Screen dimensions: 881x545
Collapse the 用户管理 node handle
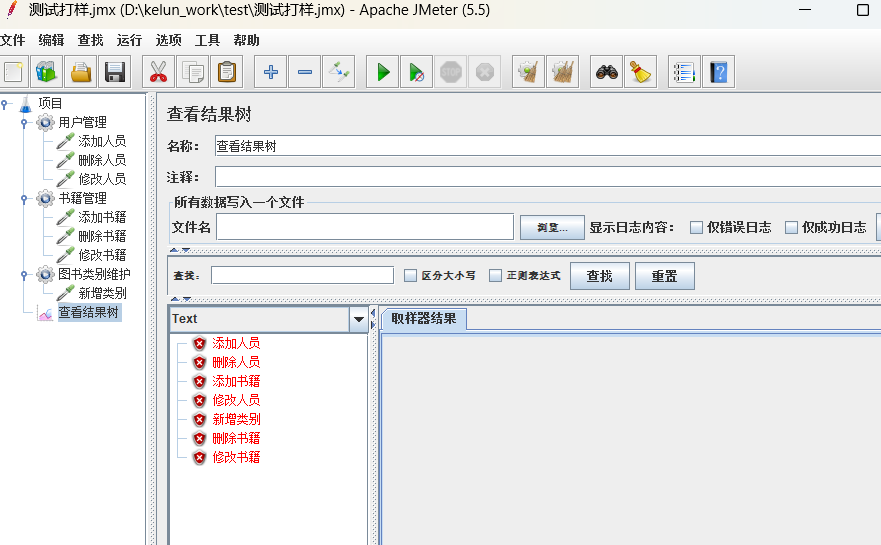(24, 122)
